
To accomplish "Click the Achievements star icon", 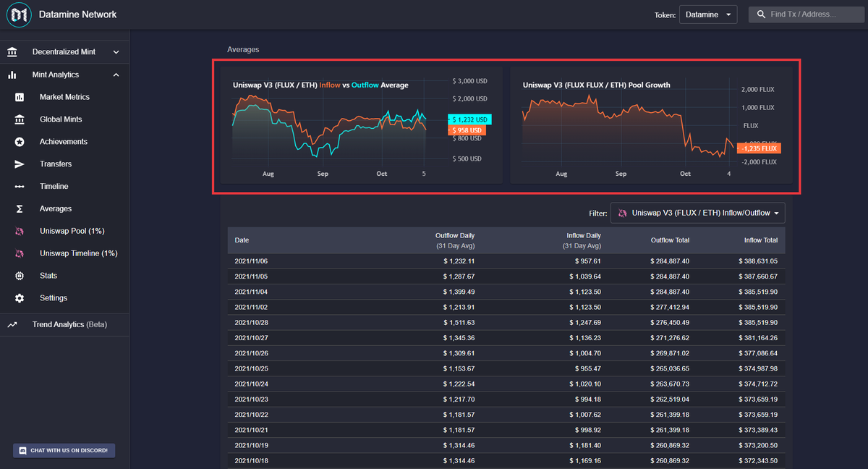I will tap(20, 142).
